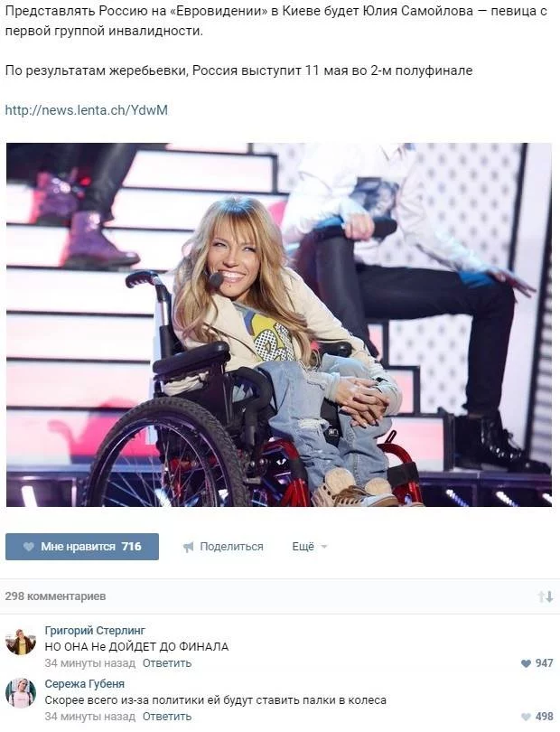Open the post's stage photo
Viewport: 560px width, 732px height.
click(279, 324)
